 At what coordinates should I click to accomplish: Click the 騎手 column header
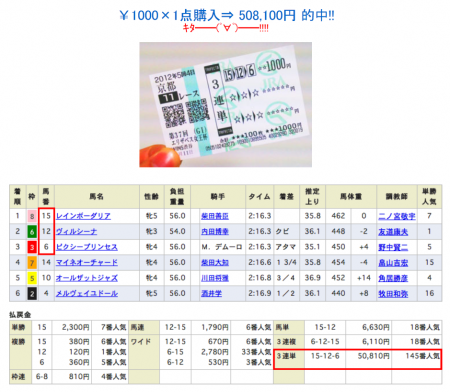218,196
